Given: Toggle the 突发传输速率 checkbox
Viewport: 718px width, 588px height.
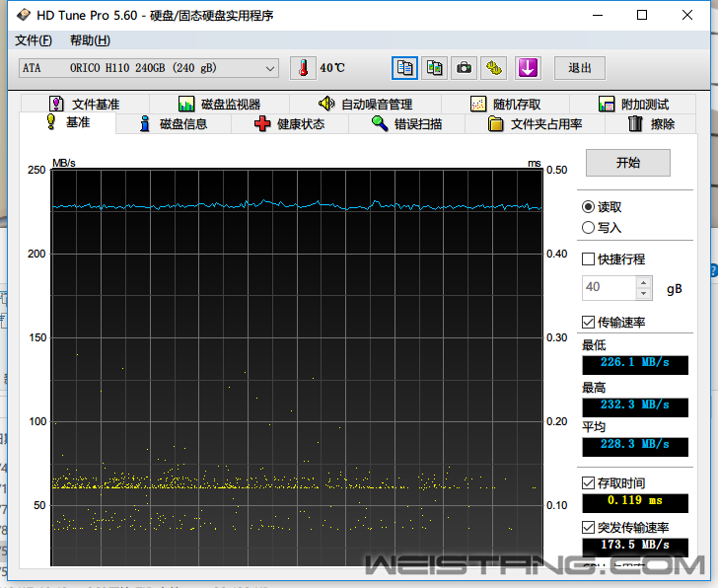Looking at the screenshot, I should (588, 528).
